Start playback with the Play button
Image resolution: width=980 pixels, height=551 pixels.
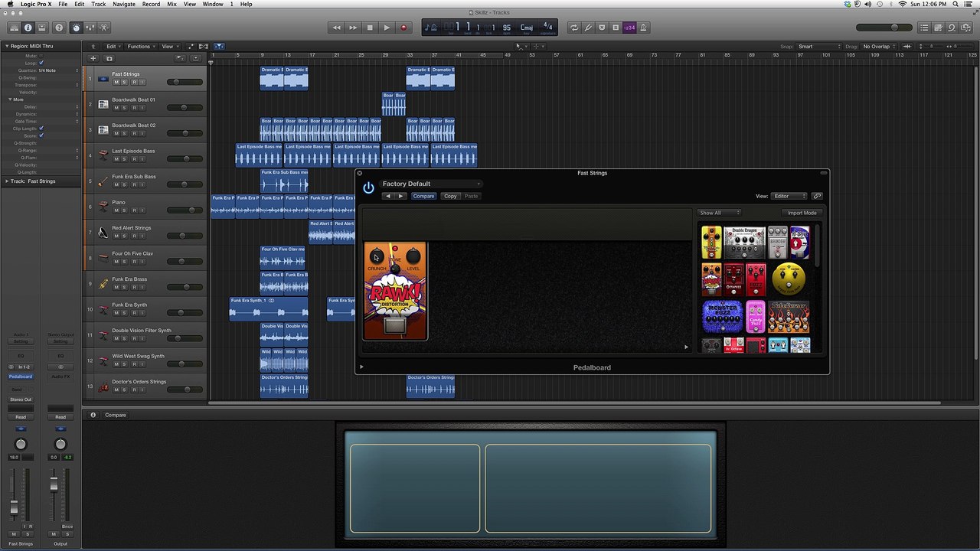coord(387,28)
